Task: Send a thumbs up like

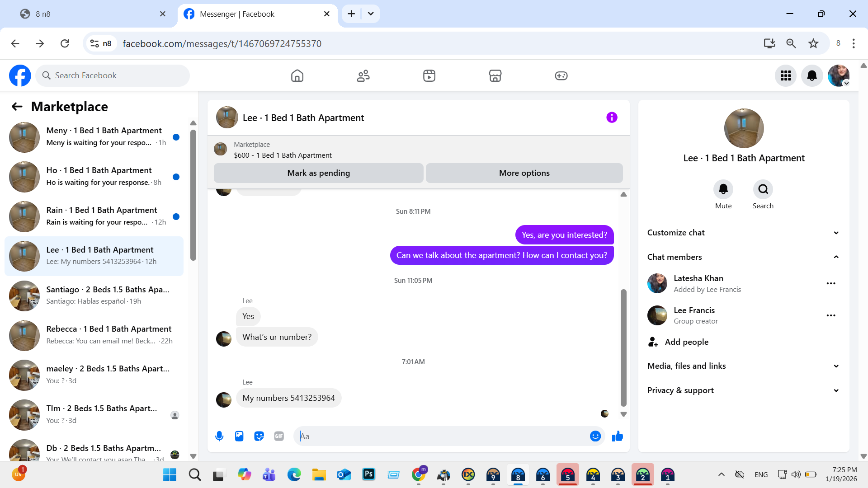Action: (618, 436)
